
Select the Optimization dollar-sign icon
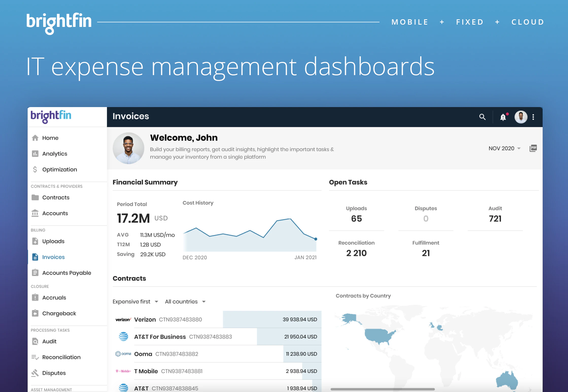[35, 169]
